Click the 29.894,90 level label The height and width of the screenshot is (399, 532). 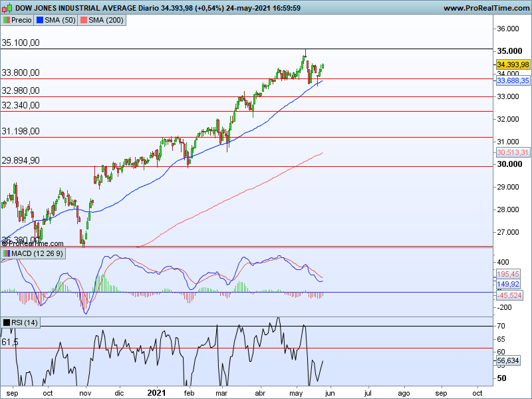click(x=21, y=160)
